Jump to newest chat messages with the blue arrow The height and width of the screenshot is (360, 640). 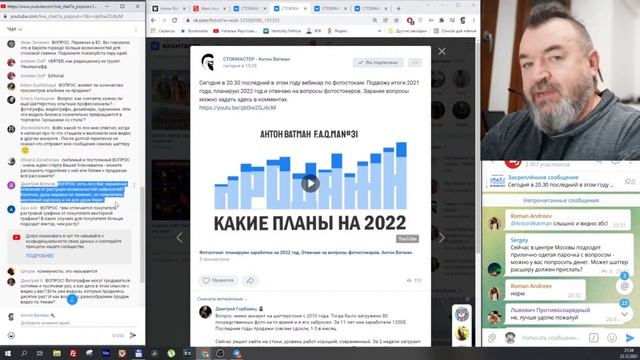point(72,300)
